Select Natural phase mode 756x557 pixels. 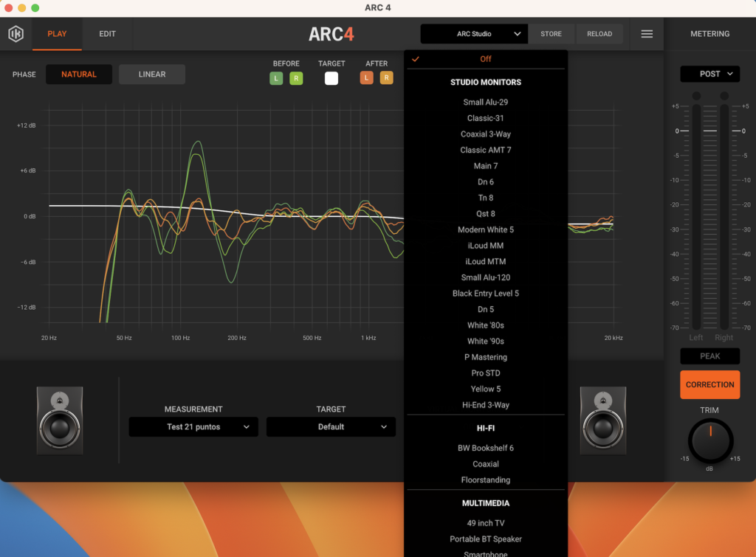79,75
